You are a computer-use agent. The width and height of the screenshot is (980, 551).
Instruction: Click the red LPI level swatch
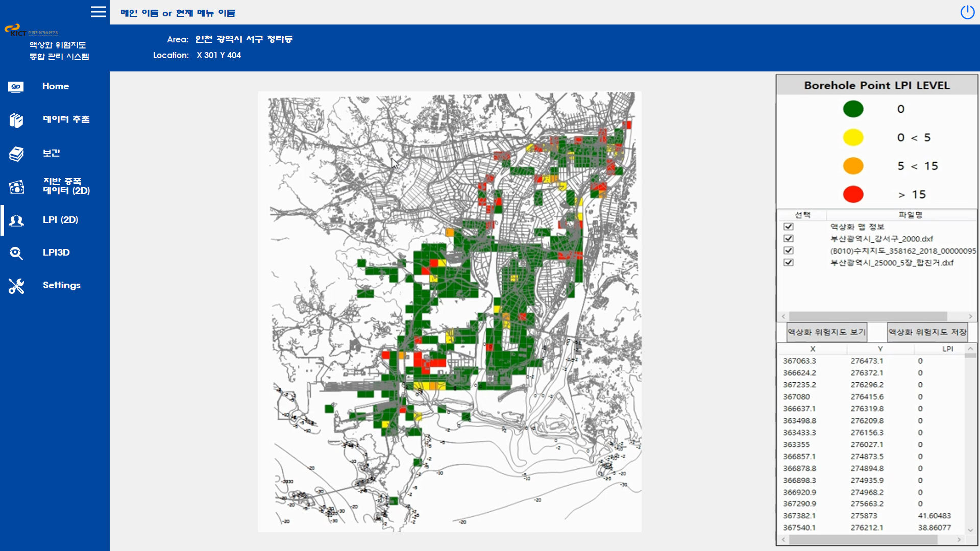coord(853,194)
